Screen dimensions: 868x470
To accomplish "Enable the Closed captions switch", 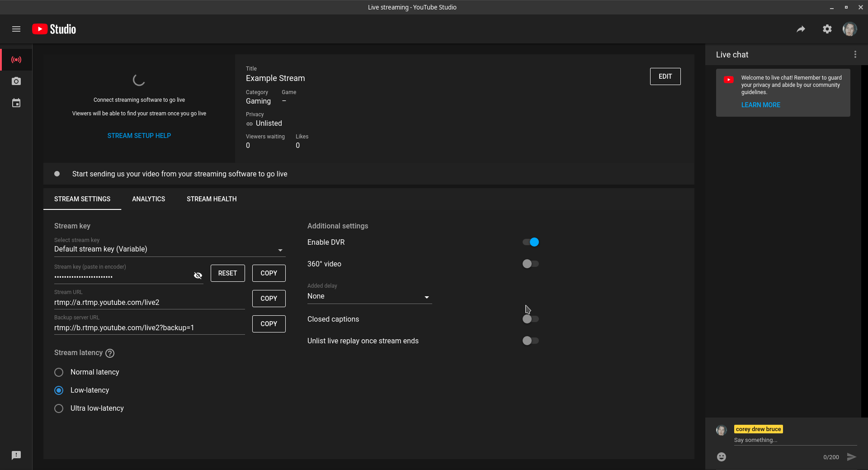I will click(531, 319).
